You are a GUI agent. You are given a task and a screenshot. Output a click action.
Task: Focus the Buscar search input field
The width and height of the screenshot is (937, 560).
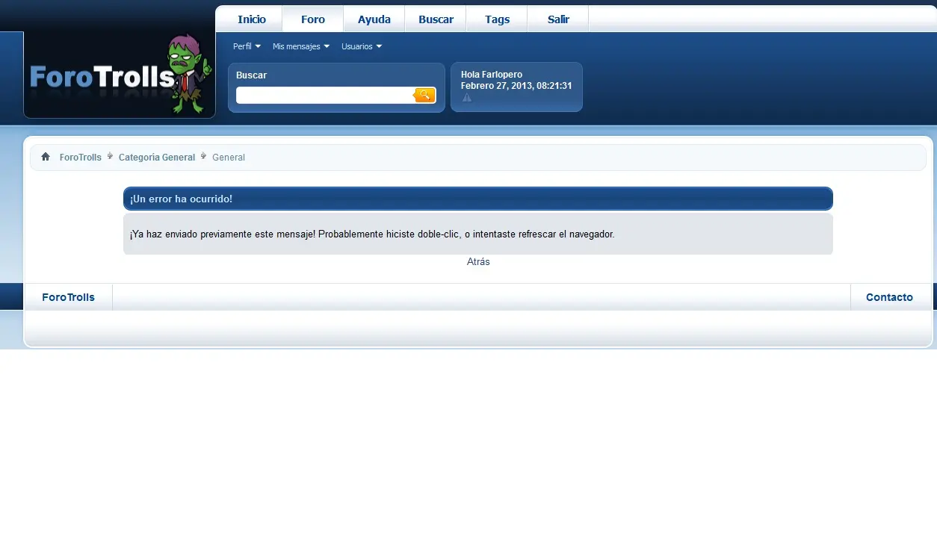coord(325,95)
